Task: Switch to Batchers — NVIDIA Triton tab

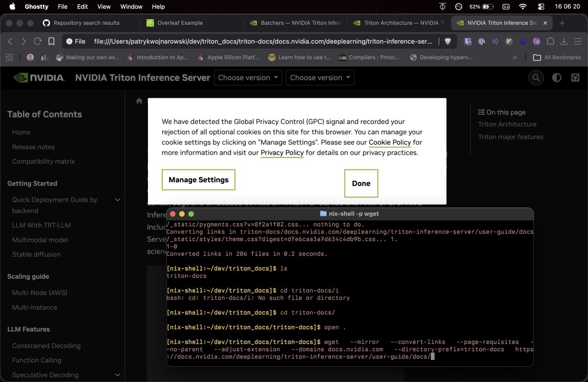Action: tap(295, 23)
